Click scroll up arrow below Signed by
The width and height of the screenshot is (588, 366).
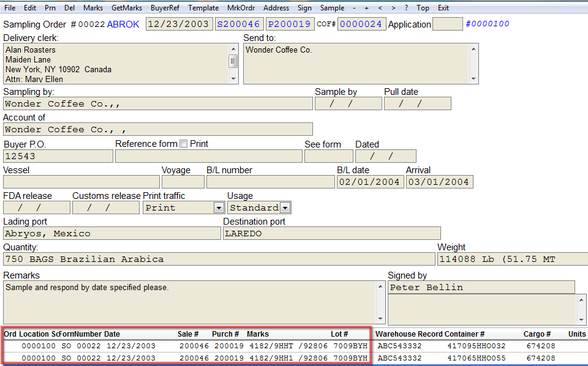coord(581,300)
